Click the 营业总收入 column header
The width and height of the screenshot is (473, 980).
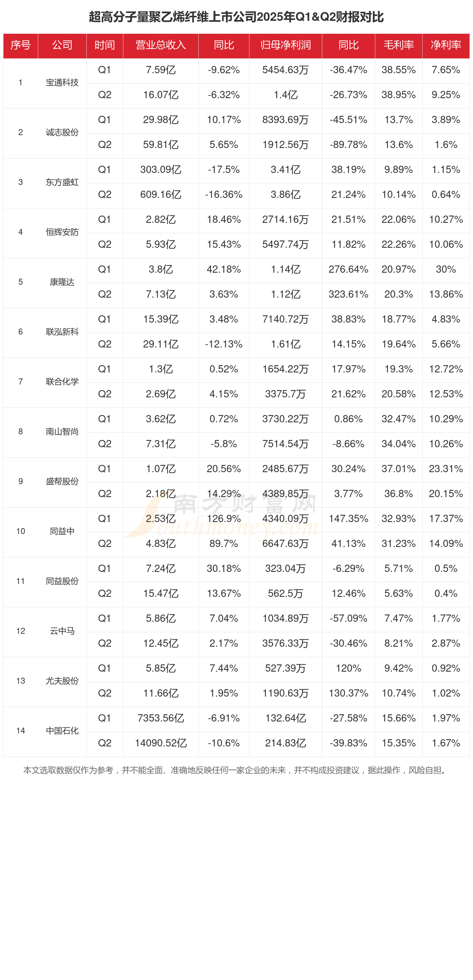click(161, 45)
